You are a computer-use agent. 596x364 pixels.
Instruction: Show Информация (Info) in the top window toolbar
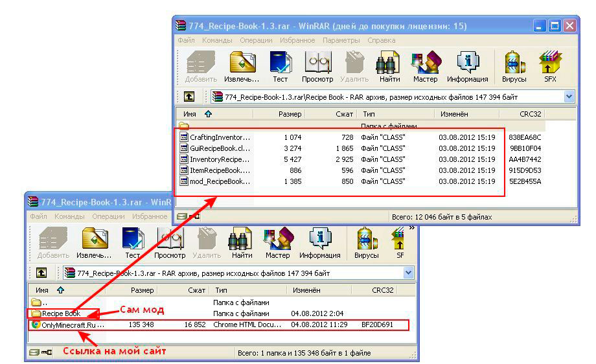[x=467, y=67]
